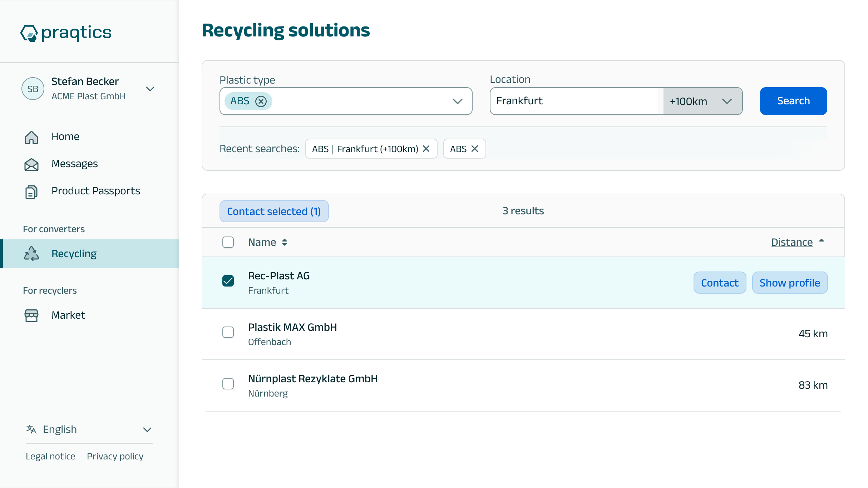Open Home in the sidebar
This screenshot has height=488, width=868.
[x=65, y=136]
